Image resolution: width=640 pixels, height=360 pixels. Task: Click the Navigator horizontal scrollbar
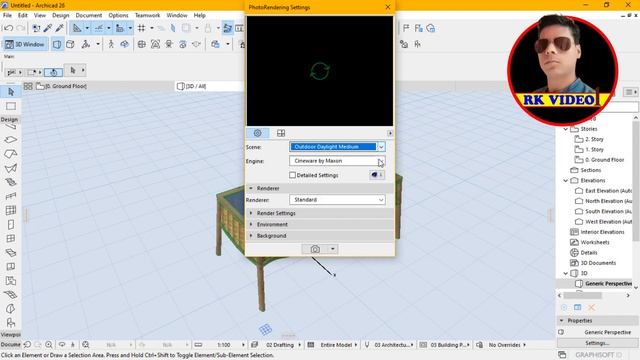(582, 295)
